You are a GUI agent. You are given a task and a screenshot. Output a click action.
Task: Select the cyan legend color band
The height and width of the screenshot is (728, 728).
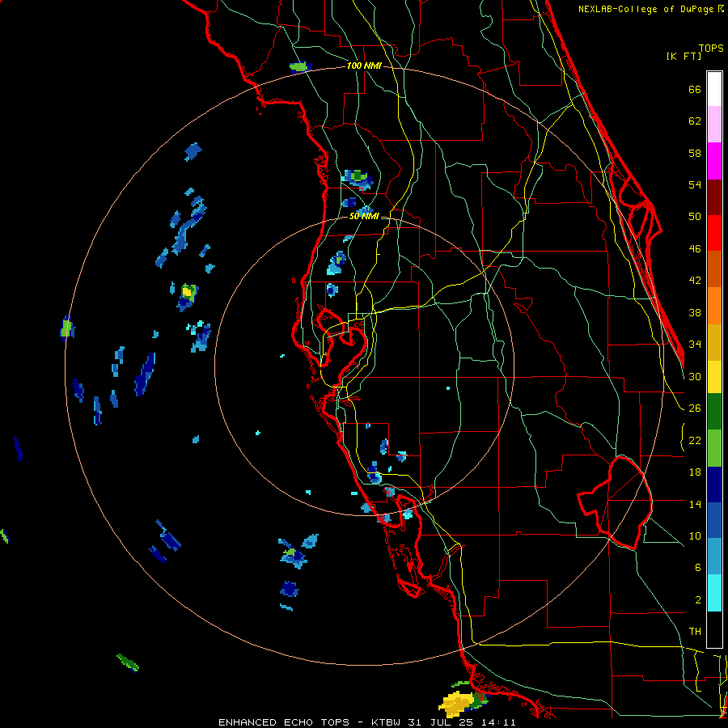(714, 593)
